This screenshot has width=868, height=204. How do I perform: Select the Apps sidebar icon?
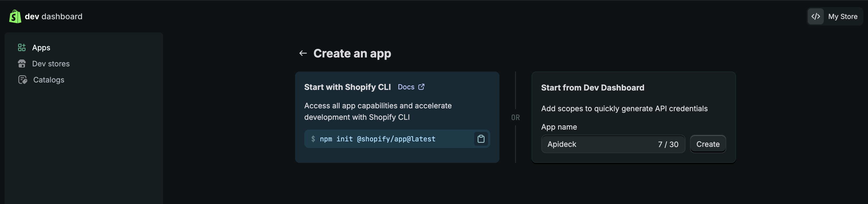pos(22,47)
